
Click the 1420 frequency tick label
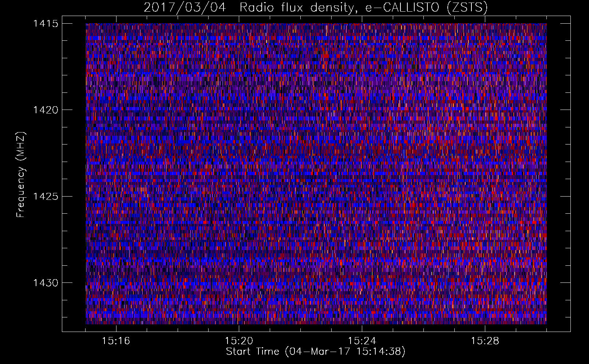tap(46, 110)
